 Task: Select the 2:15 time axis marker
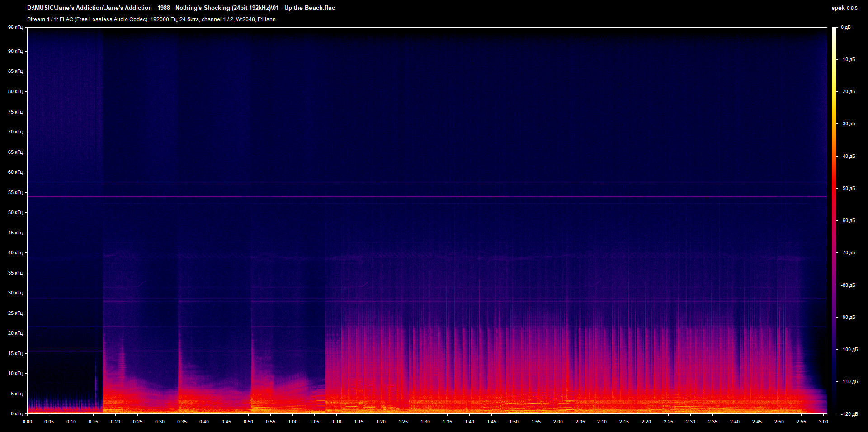(624, 422)
